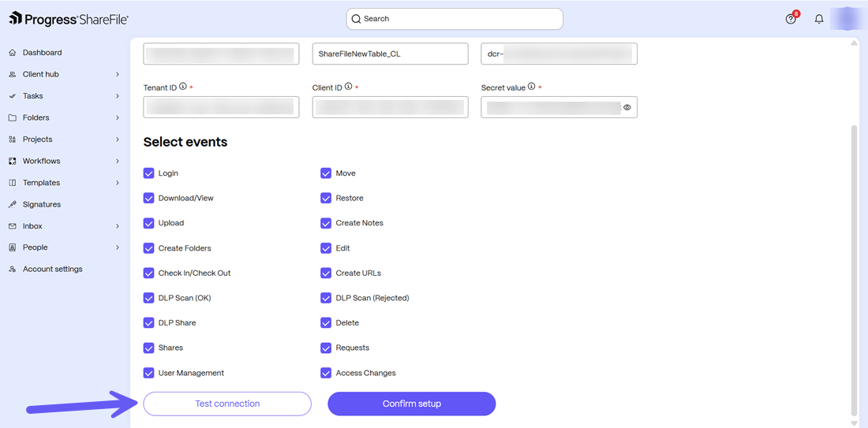Toggle the User Management checkbox
Screen dimensions: 868x428
coord(148,374)
